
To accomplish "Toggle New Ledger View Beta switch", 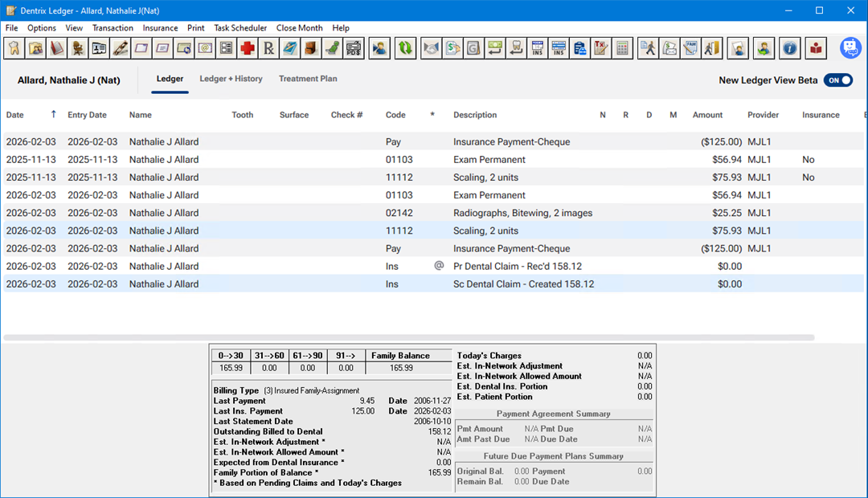I will pyautogui.click(x=838, y=80).
